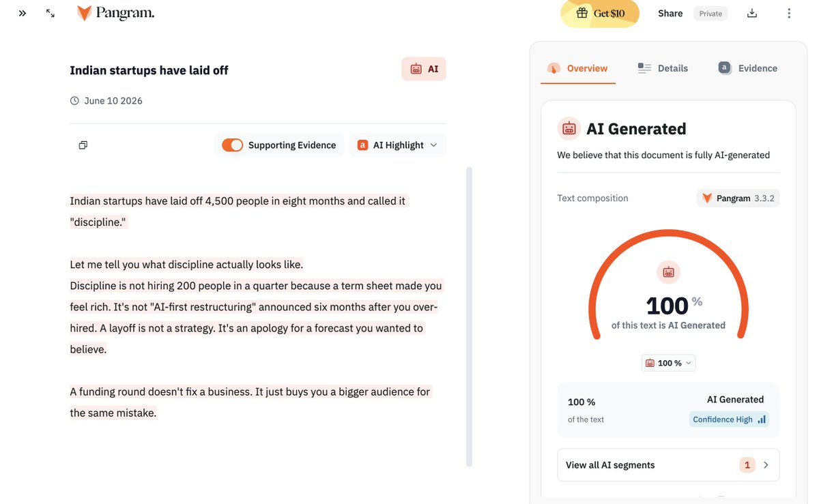The height and width of the screenshot is (504, 819).
Task: Open the AI Highlight dropdown
Action: coord(398,145)
